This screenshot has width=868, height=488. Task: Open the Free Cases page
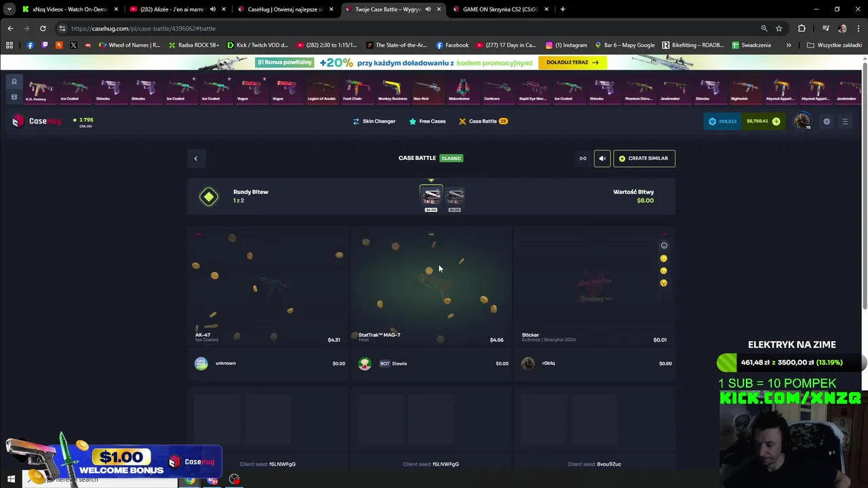(x=427, y=121)
